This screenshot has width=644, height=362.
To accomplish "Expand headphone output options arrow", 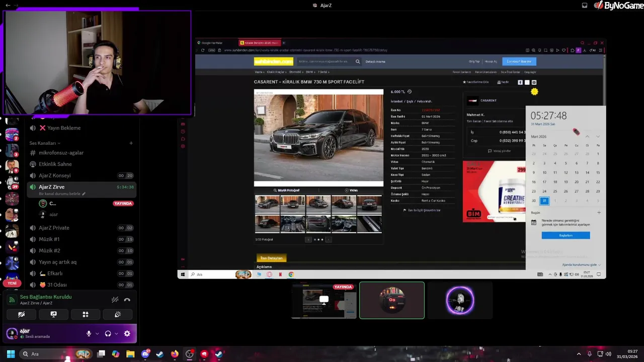I will coord(116,333).
